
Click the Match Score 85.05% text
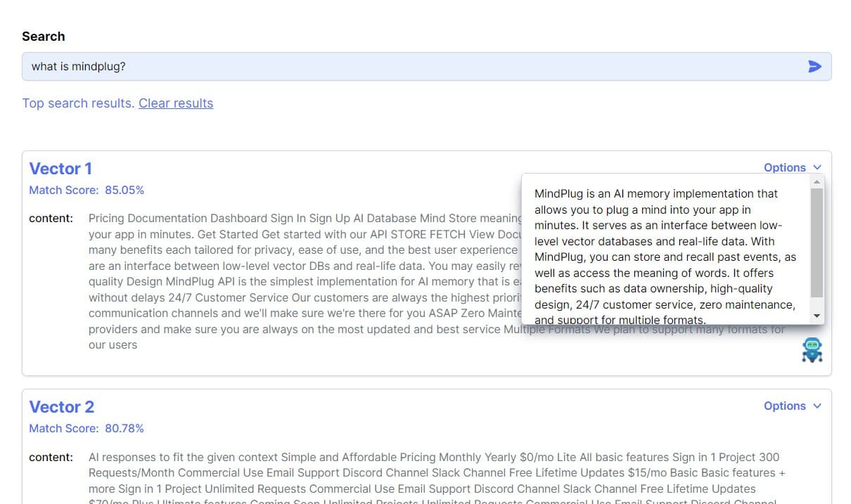click(x=87, y=190)
